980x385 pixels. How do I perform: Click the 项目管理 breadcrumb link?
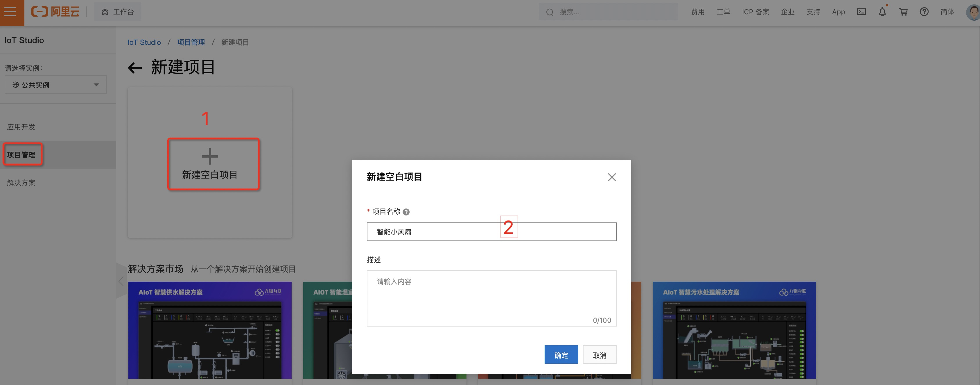191,42
